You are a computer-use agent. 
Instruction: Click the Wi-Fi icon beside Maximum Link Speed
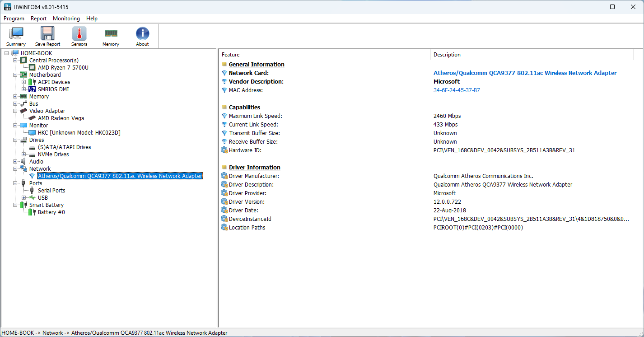click(x=224, y=116)
